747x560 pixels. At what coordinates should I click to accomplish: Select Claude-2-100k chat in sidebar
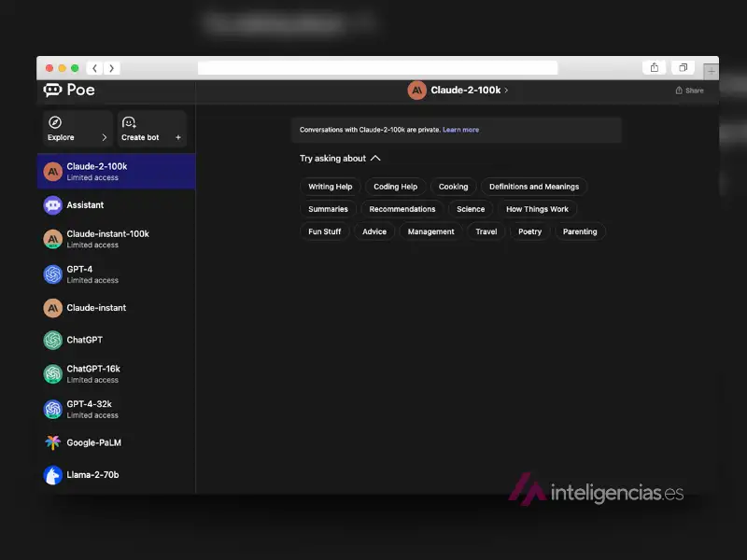(x=116, y=172)
